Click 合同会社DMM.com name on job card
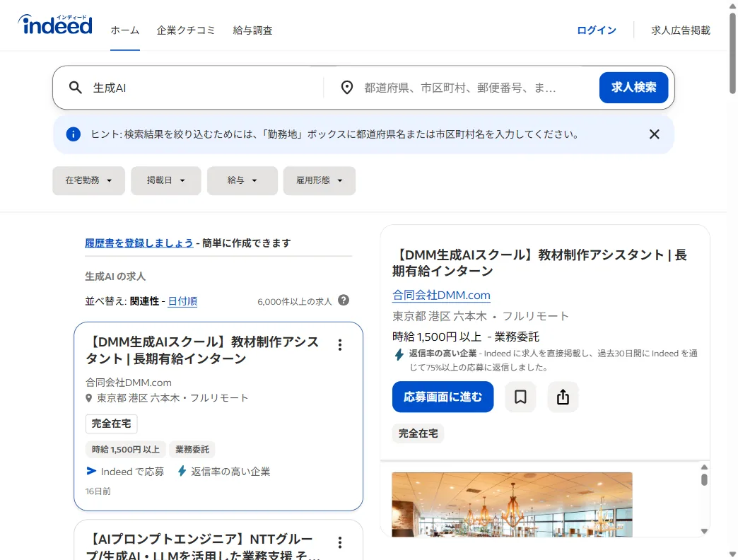The image size is (738, 560). click(129, 383)
